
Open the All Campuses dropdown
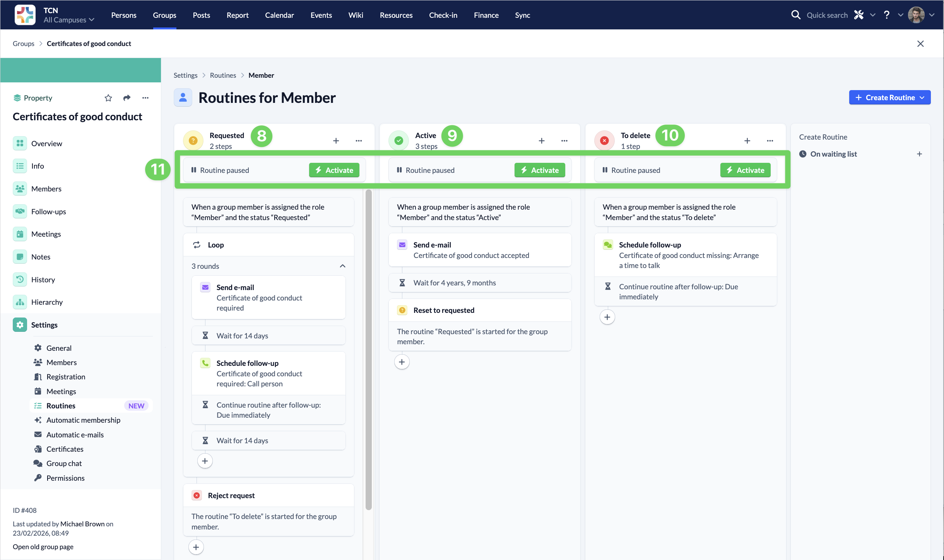coord(69,20)
